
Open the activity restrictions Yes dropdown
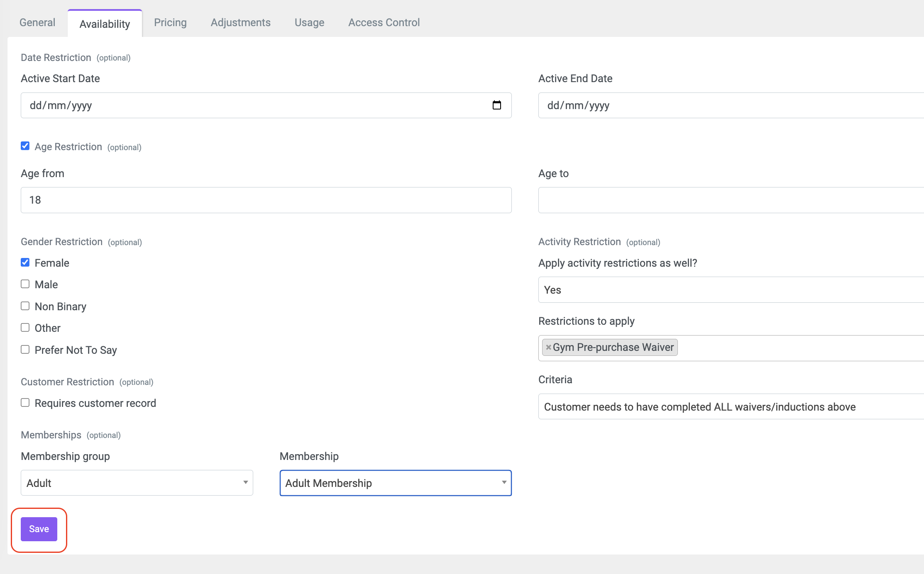click(731, 290)
